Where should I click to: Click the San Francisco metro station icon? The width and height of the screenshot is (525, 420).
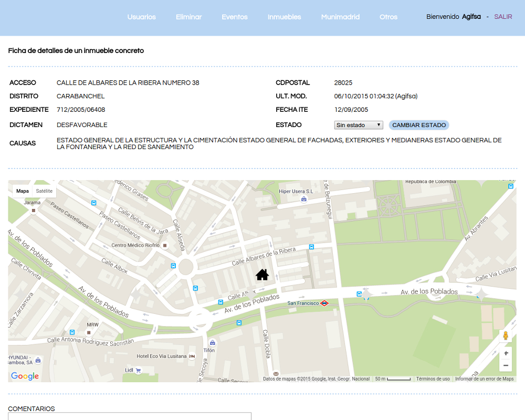[324, 303]
